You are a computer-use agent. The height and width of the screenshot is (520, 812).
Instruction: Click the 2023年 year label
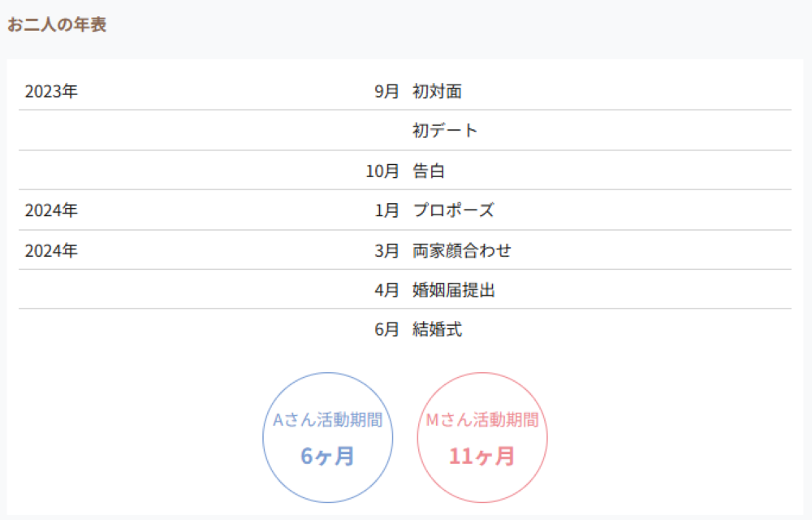coord(51,92)
